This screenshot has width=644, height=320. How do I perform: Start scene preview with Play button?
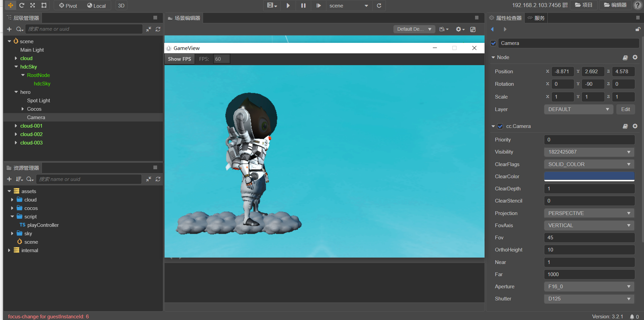(288, 5)
